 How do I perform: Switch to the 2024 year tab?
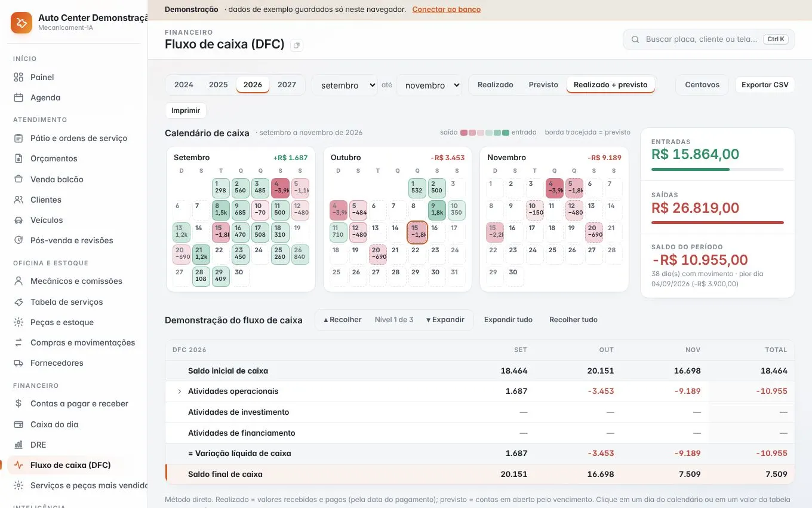(184, 85)
